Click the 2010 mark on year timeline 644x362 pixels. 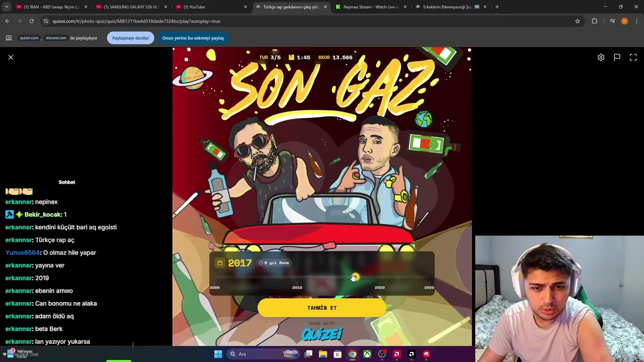pyautogui.click(x=297, y=288)
